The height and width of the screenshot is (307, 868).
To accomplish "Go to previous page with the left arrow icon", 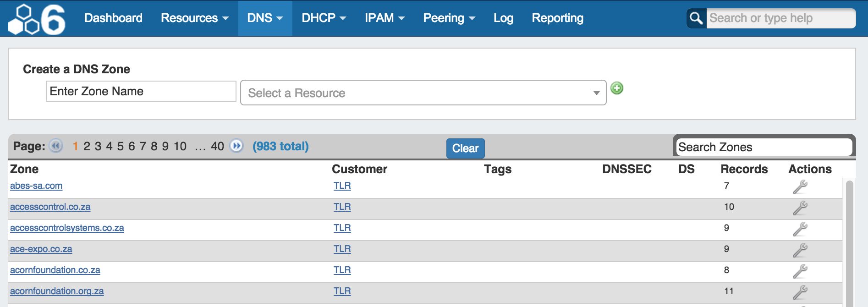I will click(56, 146).
